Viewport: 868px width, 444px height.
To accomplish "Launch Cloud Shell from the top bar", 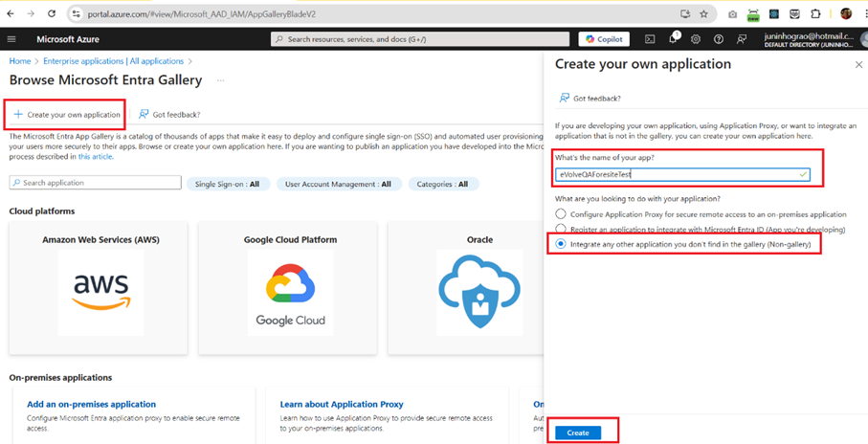I will click(651, 39).
